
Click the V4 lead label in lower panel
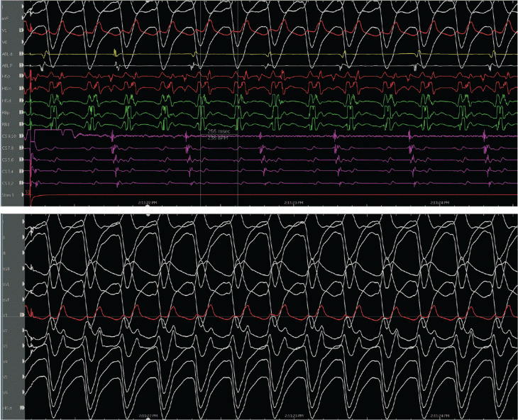[5, 362]
